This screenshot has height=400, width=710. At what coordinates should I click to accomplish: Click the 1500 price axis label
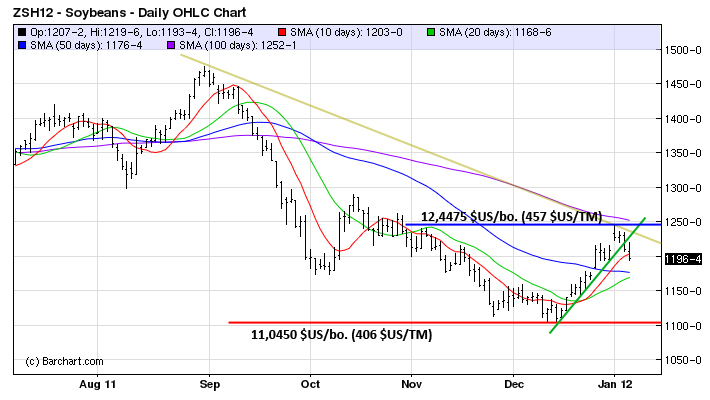[681, 50]
